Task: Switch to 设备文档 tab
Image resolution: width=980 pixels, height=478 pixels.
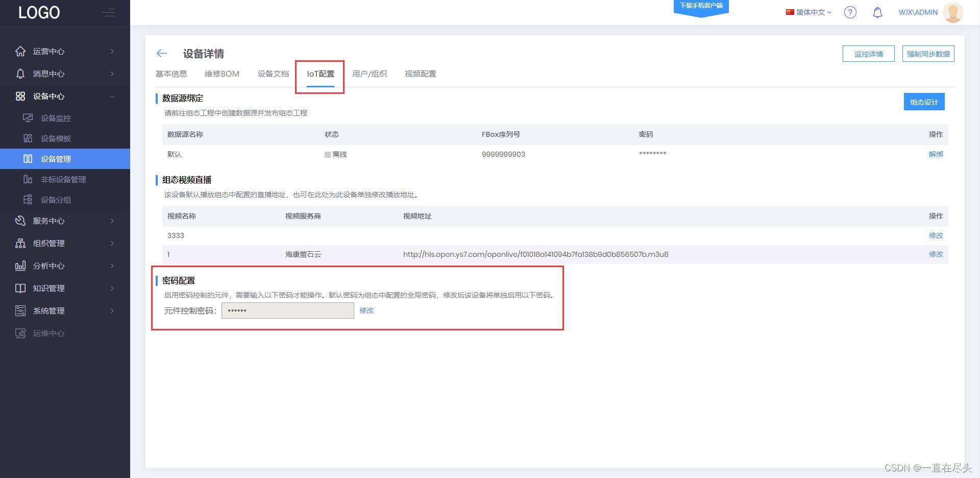Action: [273, 74]
